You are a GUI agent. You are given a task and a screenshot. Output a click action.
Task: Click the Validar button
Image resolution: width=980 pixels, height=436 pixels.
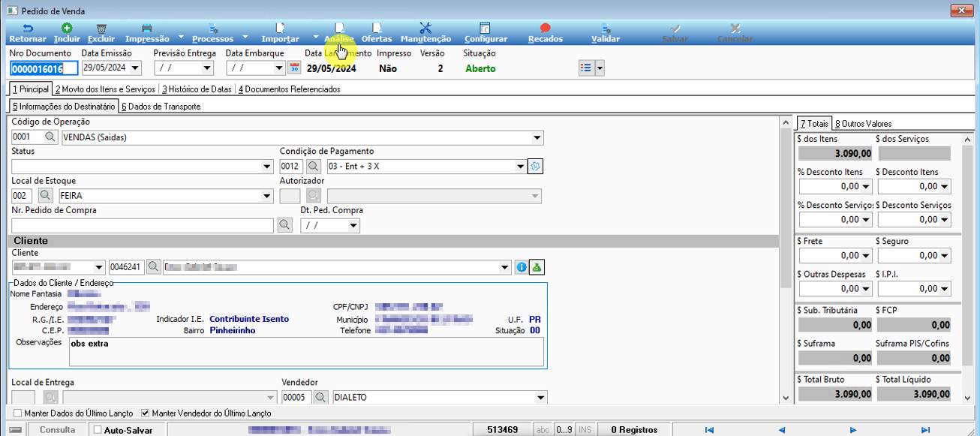(606, 32)
